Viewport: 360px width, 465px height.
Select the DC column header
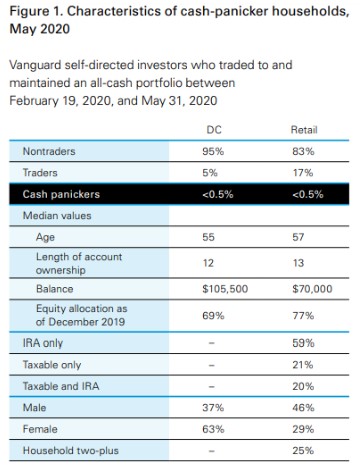[x=214, y=130]
